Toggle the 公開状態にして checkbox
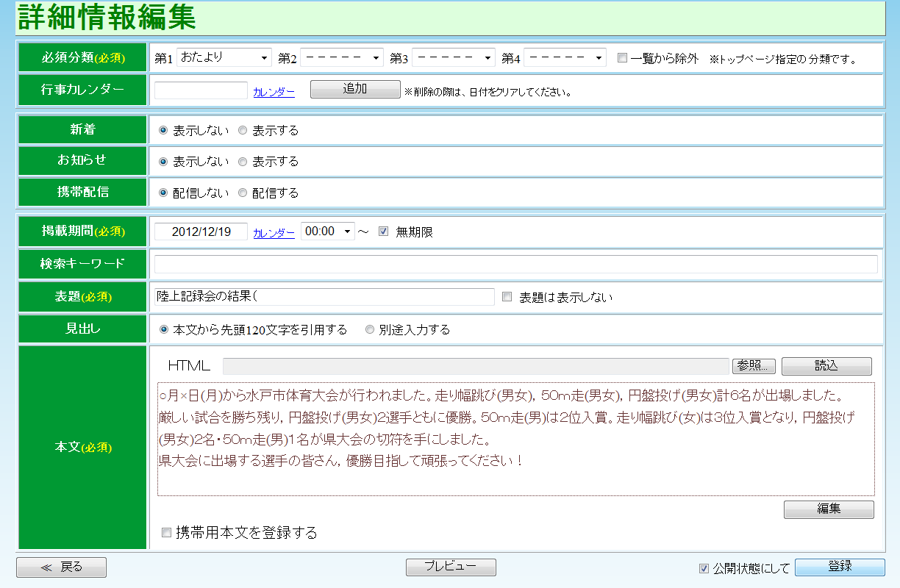The image size is (900, 588). coord(704,568)
